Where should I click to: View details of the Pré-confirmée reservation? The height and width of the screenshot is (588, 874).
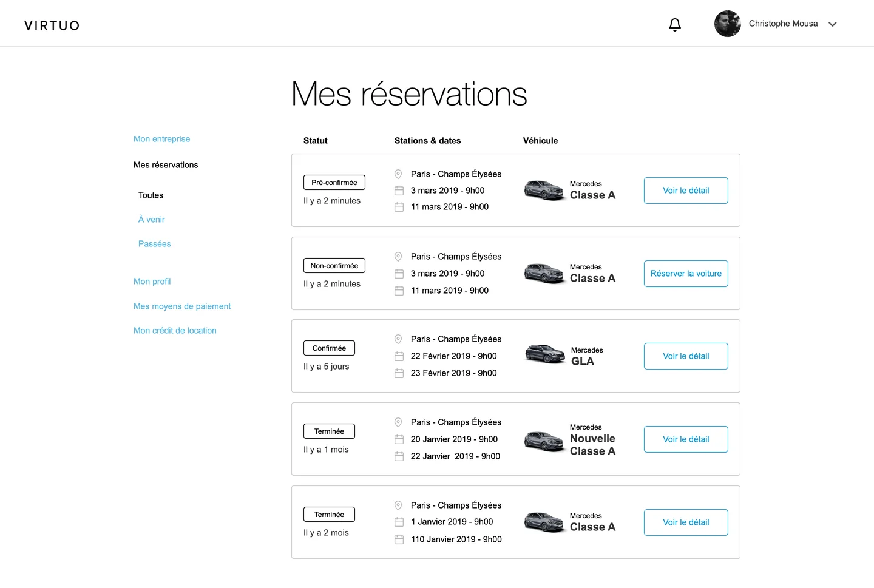(686, 191)
